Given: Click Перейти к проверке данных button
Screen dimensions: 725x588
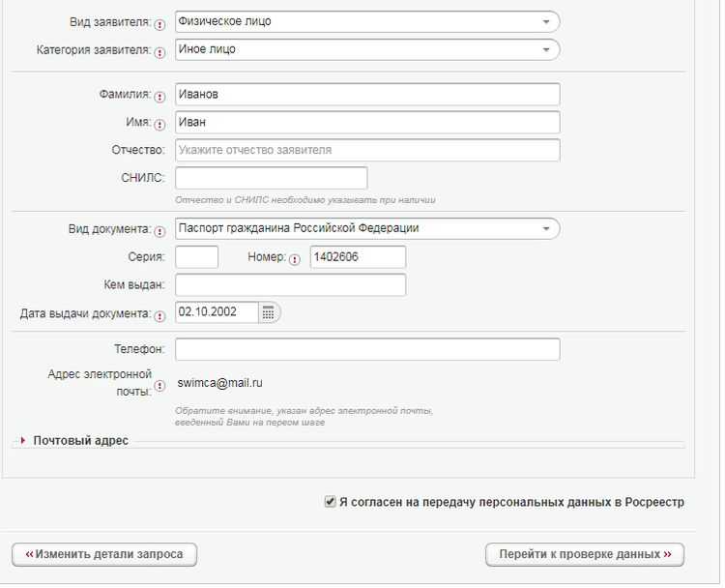Looking at the screenshot, I should point(585,554).
